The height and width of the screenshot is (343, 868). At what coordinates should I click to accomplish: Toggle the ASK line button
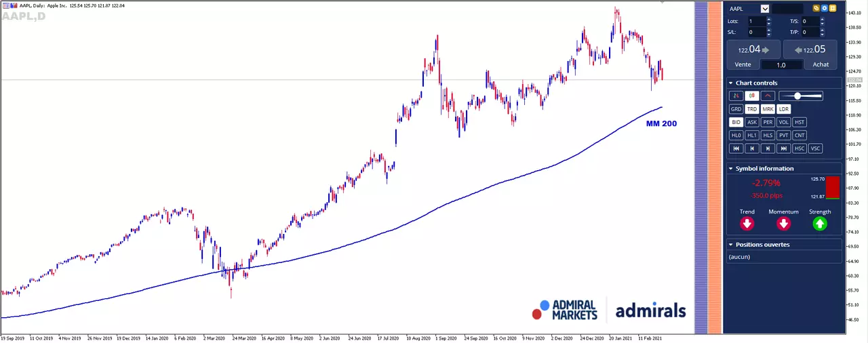point(752,122)
